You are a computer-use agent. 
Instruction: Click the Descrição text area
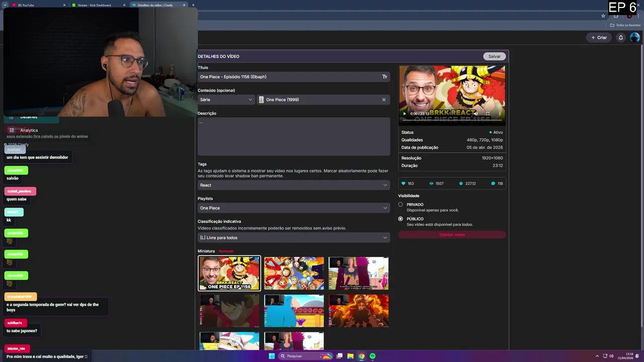tap(294, 137)
